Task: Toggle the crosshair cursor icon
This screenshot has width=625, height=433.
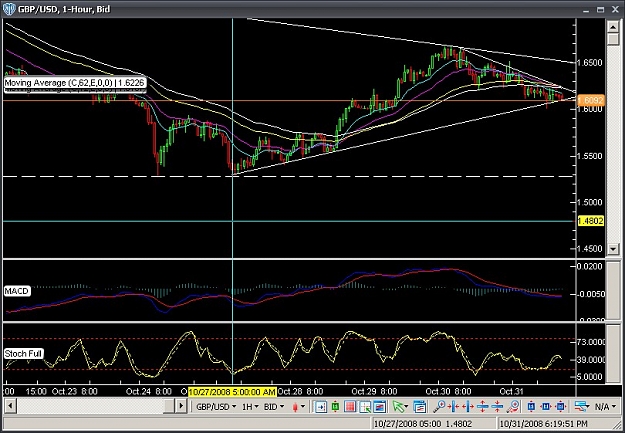Action: [365, 407]
